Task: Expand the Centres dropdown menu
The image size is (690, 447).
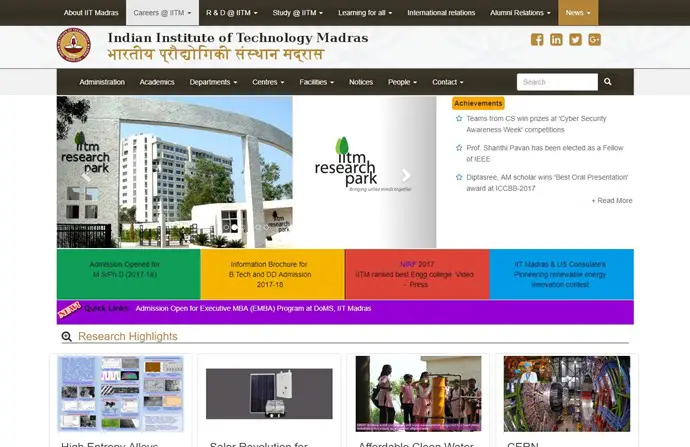Action: pos(268,82)
